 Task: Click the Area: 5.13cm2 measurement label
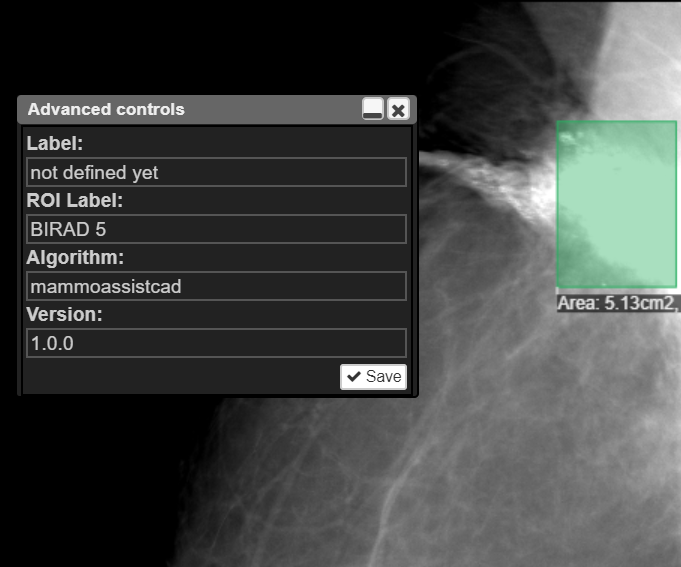pos(618,303)
